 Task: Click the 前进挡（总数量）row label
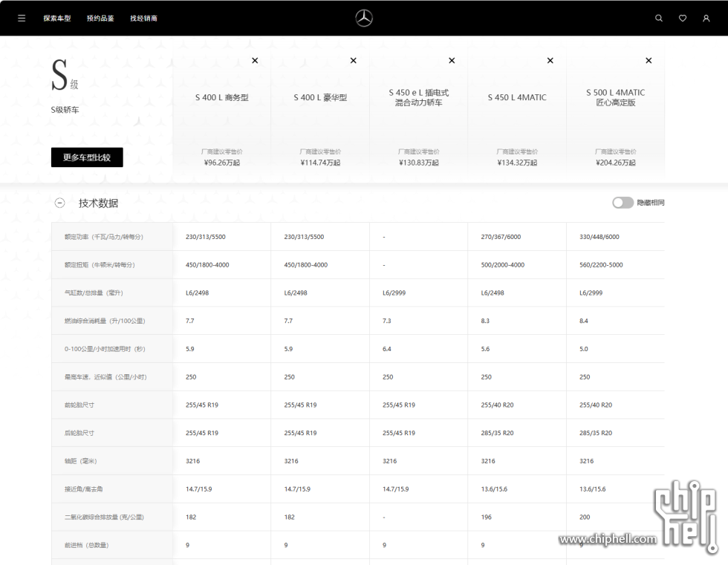coord(86,545)
